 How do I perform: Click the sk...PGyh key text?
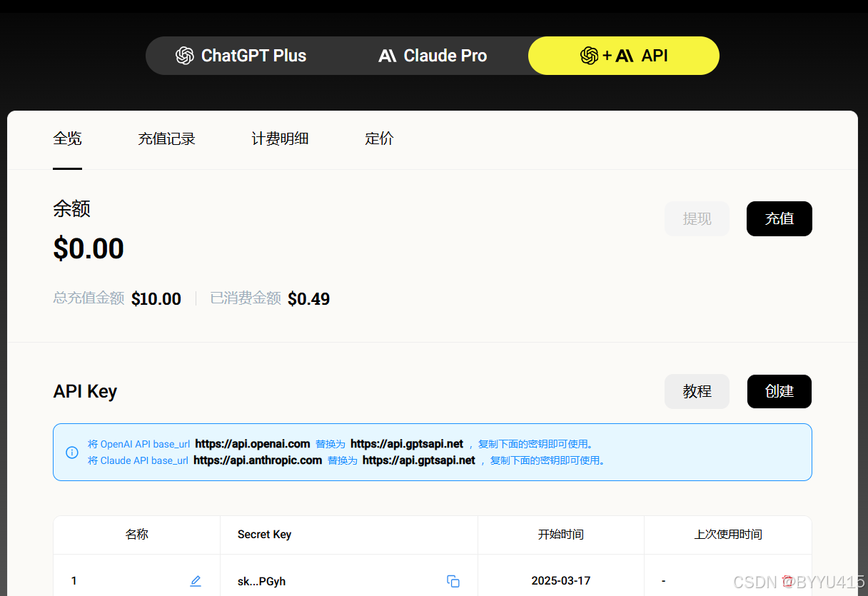point(262,581)
